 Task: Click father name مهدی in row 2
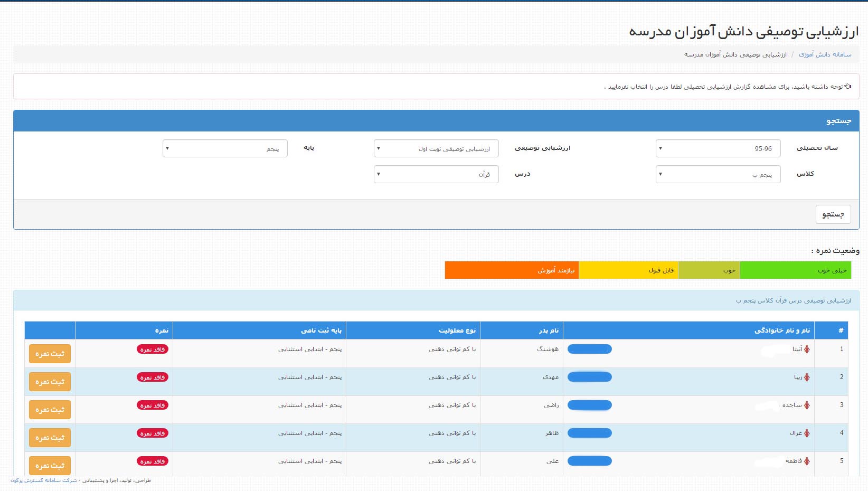[551, 377]
